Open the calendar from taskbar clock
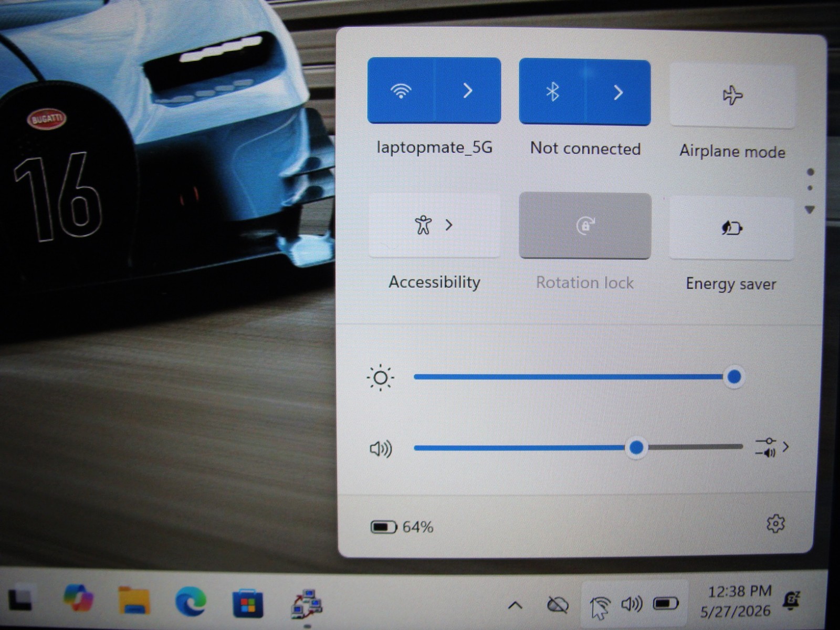 [x=736, y=601]
